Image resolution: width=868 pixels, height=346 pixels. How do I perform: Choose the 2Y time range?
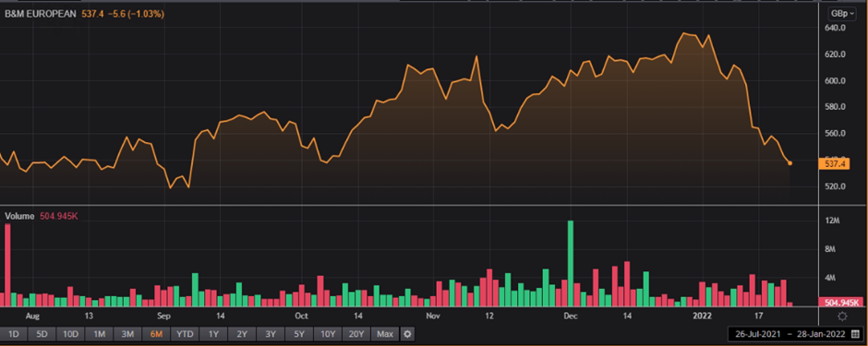(242, 334)
